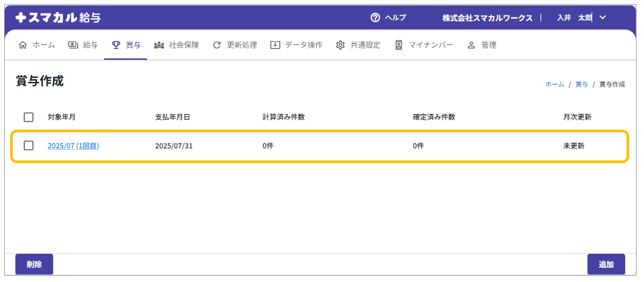This screenshot has width=644, height=282.
Task: Open the データ操作 menu tab
Action: tap(303, 45)
